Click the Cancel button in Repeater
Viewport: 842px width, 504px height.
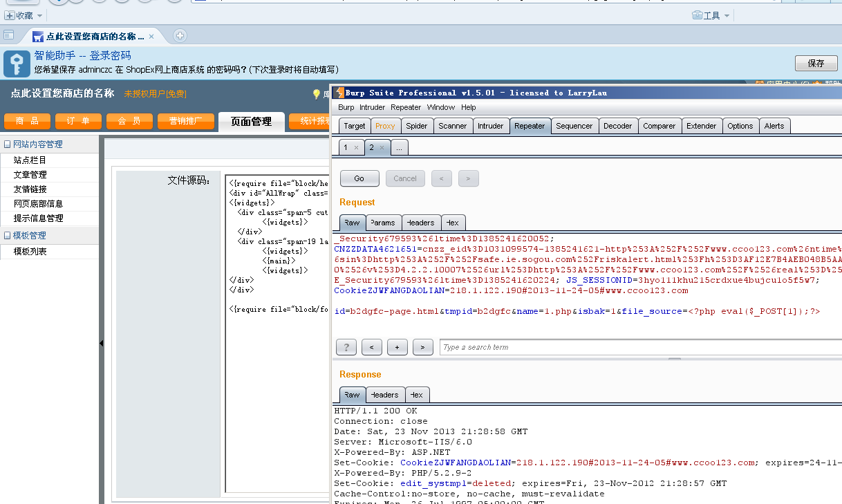(x=405, y=178)
